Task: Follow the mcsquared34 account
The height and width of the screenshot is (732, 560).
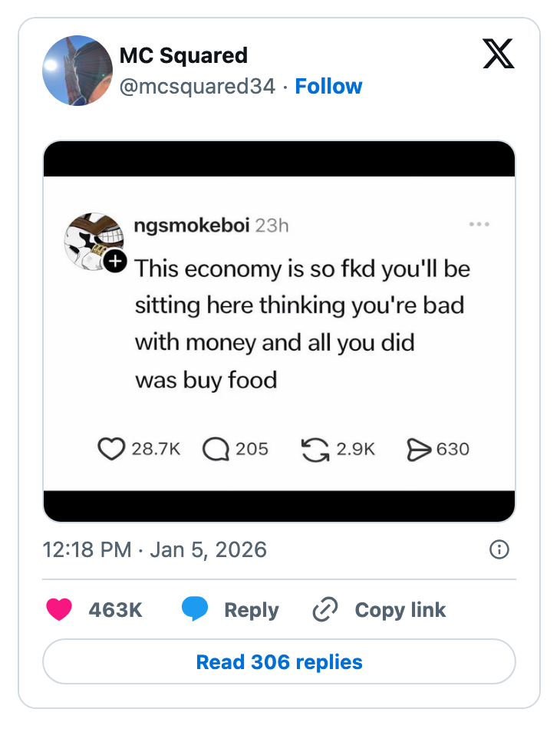Action: 328,86
